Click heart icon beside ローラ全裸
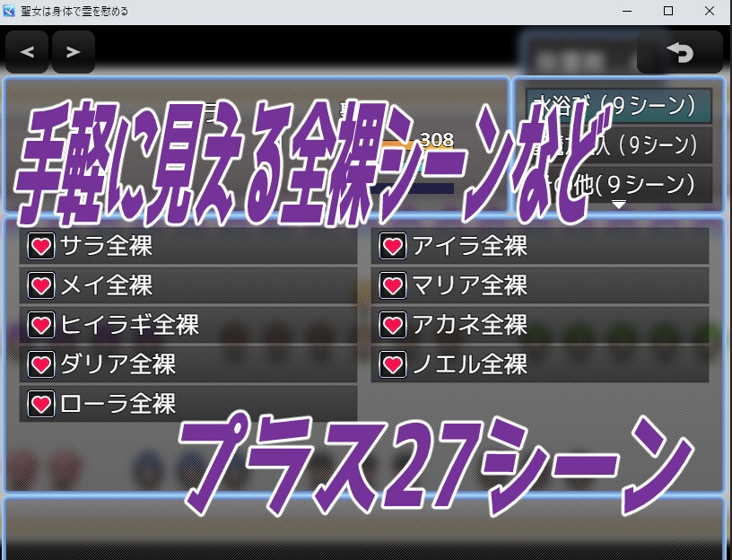 click(x=41, y=404)
